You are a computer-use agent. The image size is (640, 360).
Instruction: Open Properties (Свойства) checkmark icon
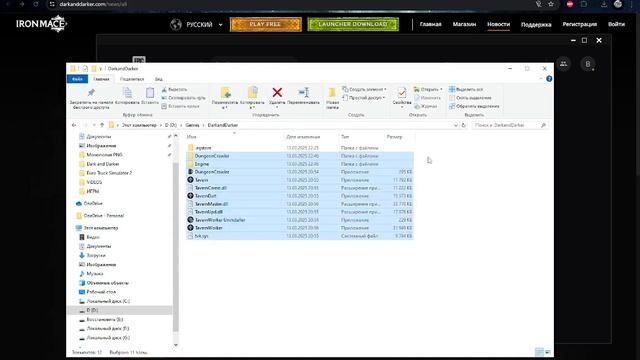(x=402, y=93)
